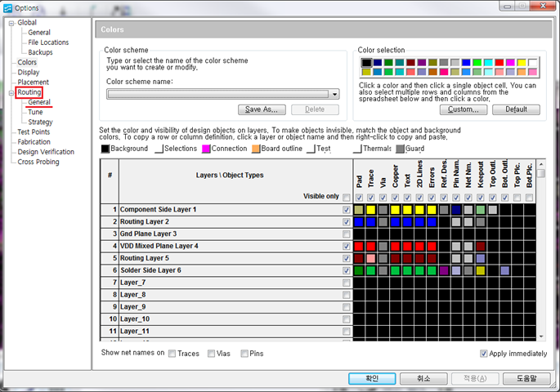
Task: Click the Test color box
Action: click(311, 149)
